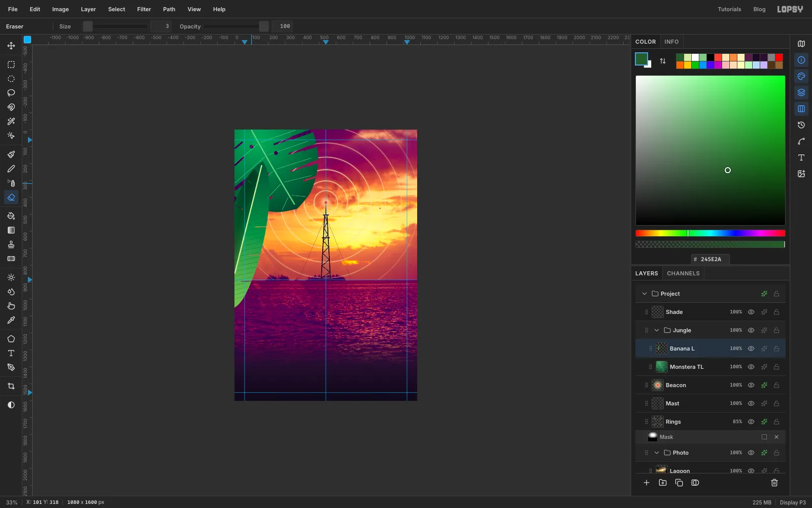Select the Move tool
Screen dimensions: 812x508
[11, 46]
